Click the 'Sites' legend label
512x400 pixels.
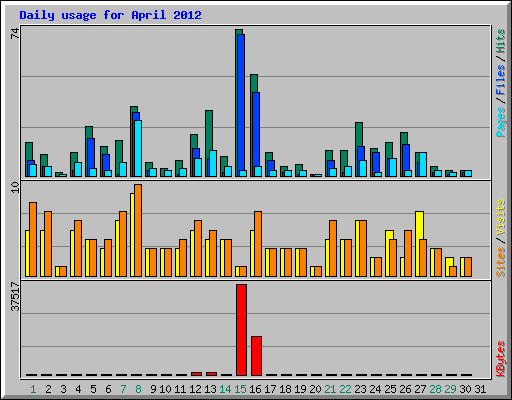(500, 262)
